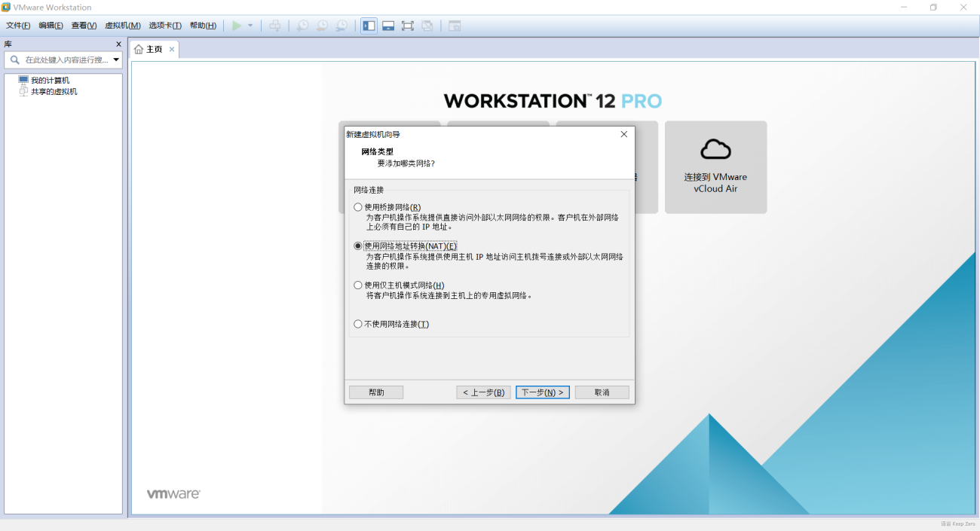Open the 文件(F) menu

click(x=18, y=26)
